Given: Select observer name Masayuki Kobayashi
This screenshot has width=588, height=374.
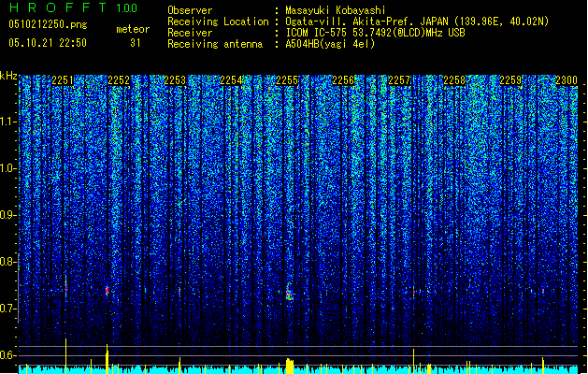Looking at the screenshot, I should [336, 10].
